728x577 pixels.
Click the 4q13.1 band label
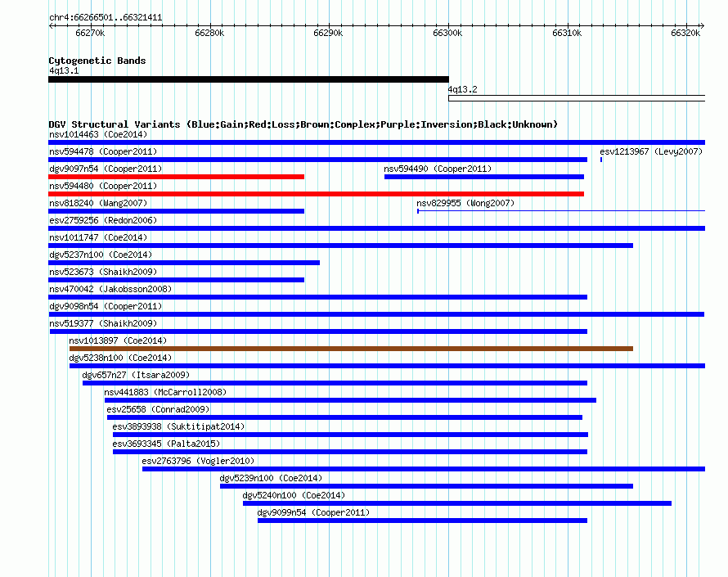click(64, 71)
